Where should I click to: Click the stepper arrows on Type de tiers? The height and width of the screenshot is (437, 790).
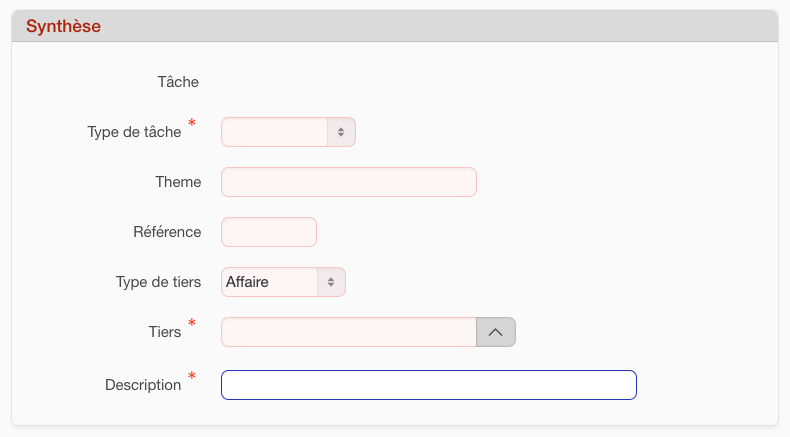tap(331, 282)
